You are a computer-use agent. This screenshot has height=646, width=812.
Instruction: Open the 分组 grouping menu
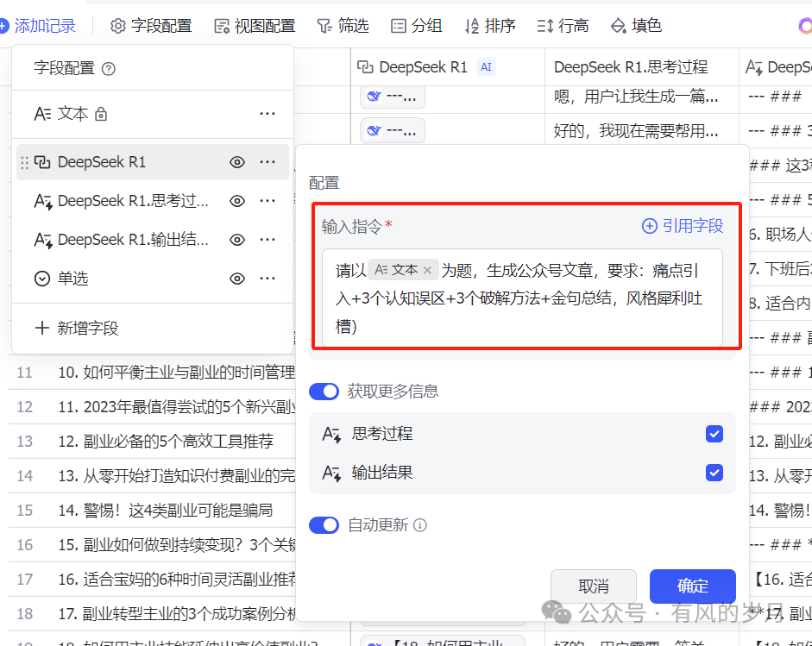(416, 25)
